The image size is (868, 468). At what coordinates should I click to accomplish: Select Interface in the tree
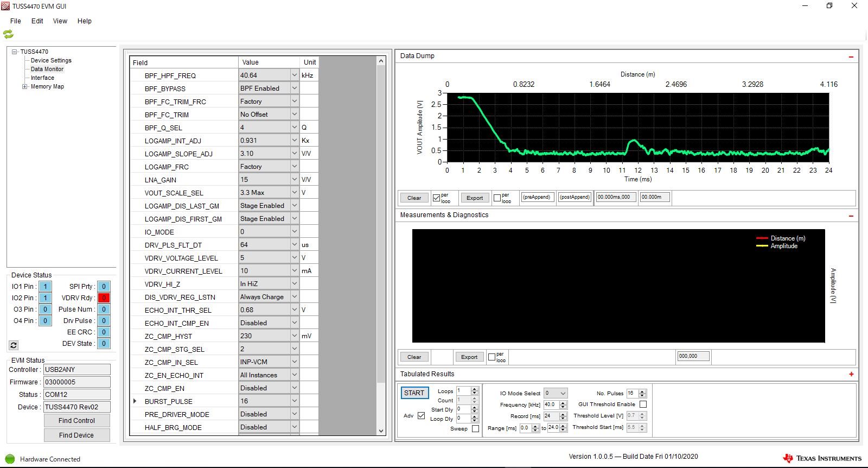(x=42, y=78)
